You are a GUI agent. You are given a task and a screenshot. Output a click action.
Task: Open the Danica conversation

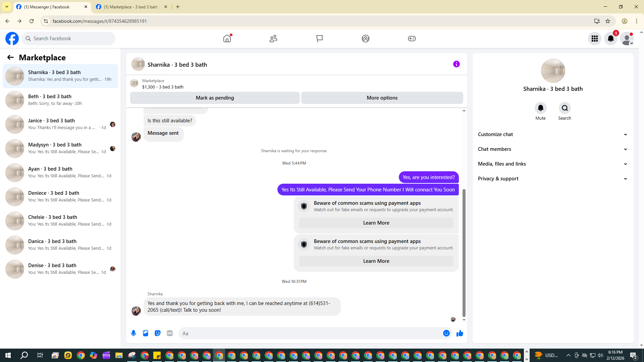[x=60, y=245]
